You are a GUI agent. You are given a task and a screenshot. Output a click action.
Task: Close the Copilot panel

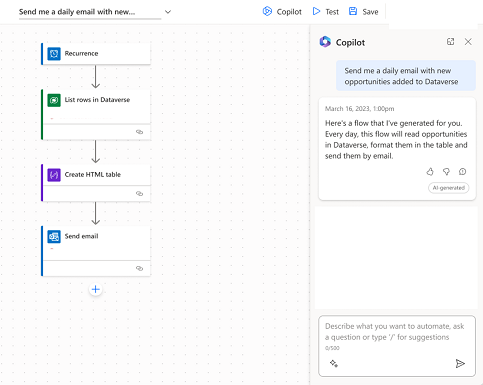tap(468, 42)
